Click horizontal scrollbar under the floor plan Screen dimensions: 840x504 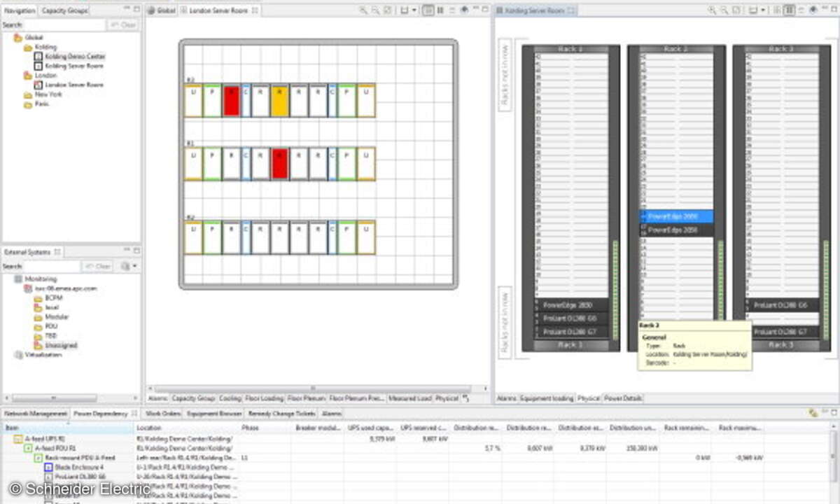coord(313,388)
